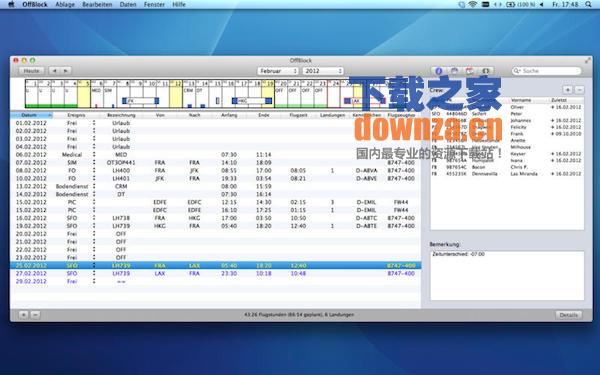Open the Februar month dropdown
Viewport: 600px width, 375px height.
[278, 71]
